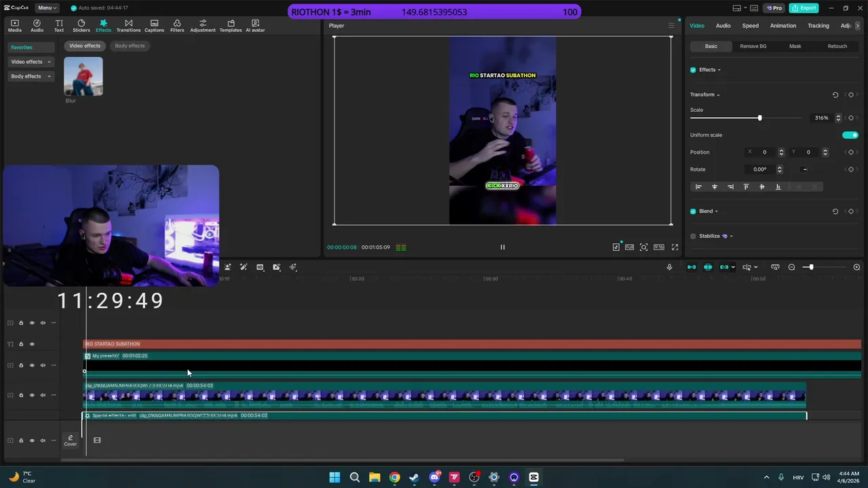Open the Media panel tab
Image resolution: width=868 pixels, height=488 pixels.
click(14, 26)
